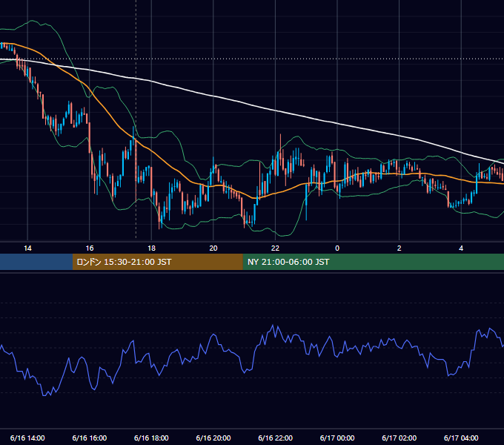Click the 6/16 20:00 date label
Screen dimensions: 504x445
click(213, 438)
